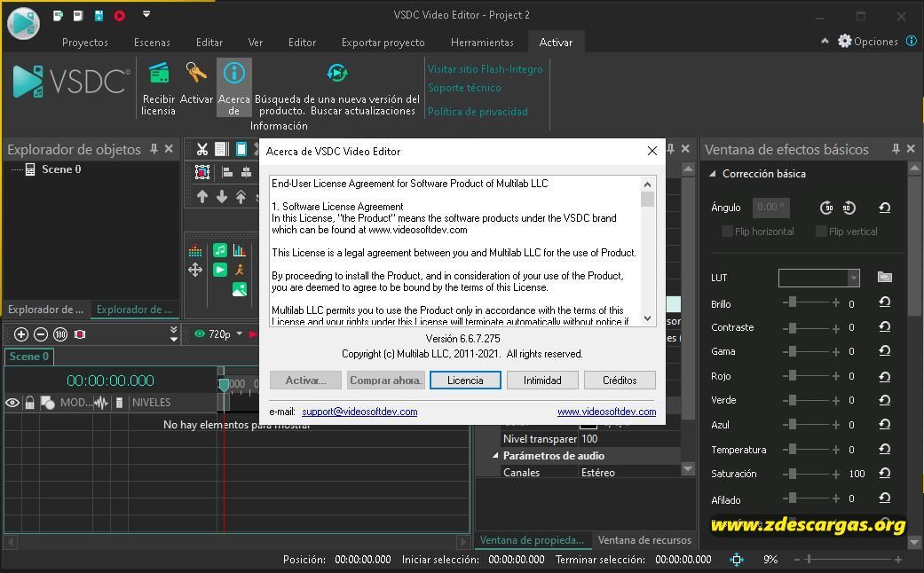The height and width of the screenshot is (573, 924).
Task: Open the Editor ribbon tab
Action: point(302,43)
